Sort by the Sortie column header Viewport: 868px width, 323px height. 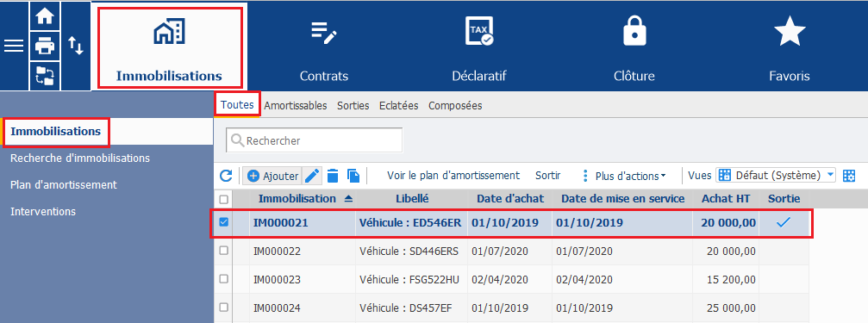pos(784,199)
